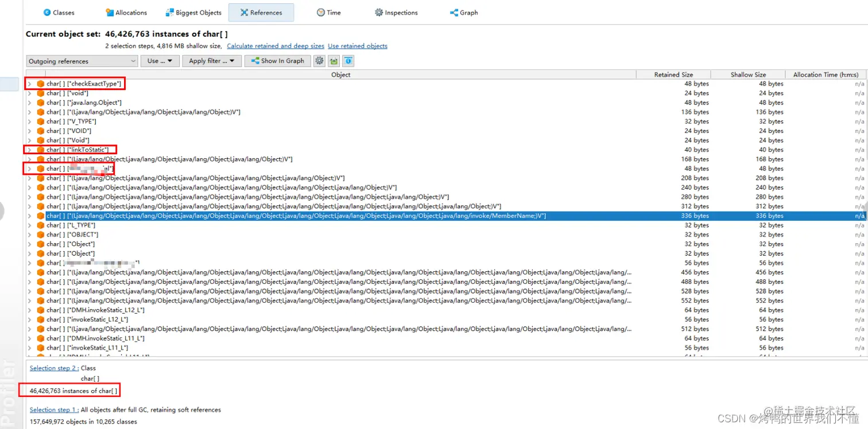Image resolution: width=868 pixels, height=429 pixels.
Task: Expand the "java.lang.Object" char[] row
Action: click(x=30, y=103)
